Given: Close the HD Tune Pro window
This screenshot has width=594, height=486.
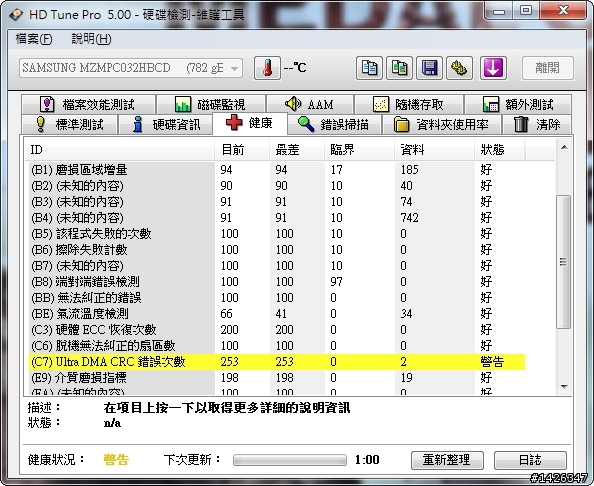Looking at the screenshot, I should (563, 11).
